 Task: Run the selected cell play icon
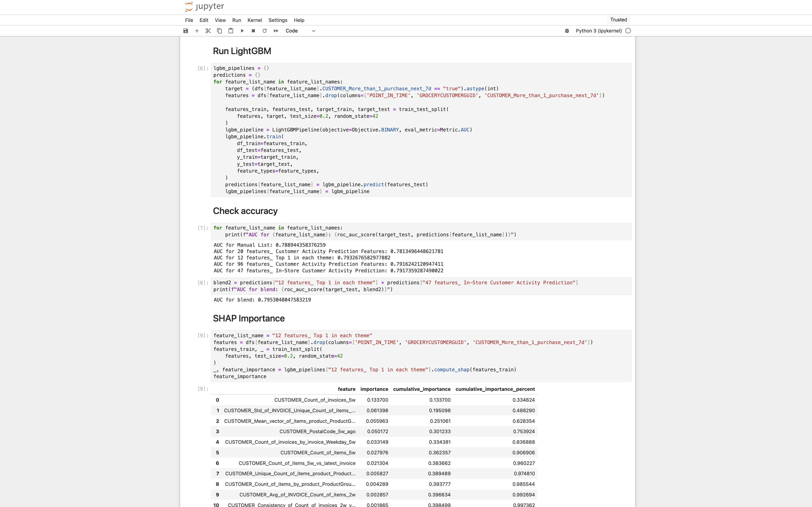[x=242, y=31]
